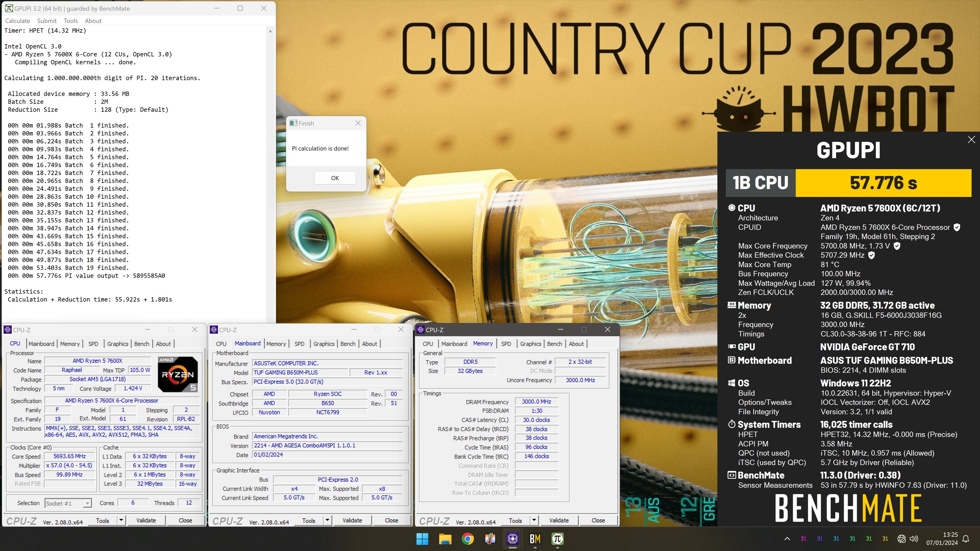This screenshot has width=980, height=551.
Task: Click the DRAM Frequency value field
Action: pyautogui.click(x=536, y=402)
